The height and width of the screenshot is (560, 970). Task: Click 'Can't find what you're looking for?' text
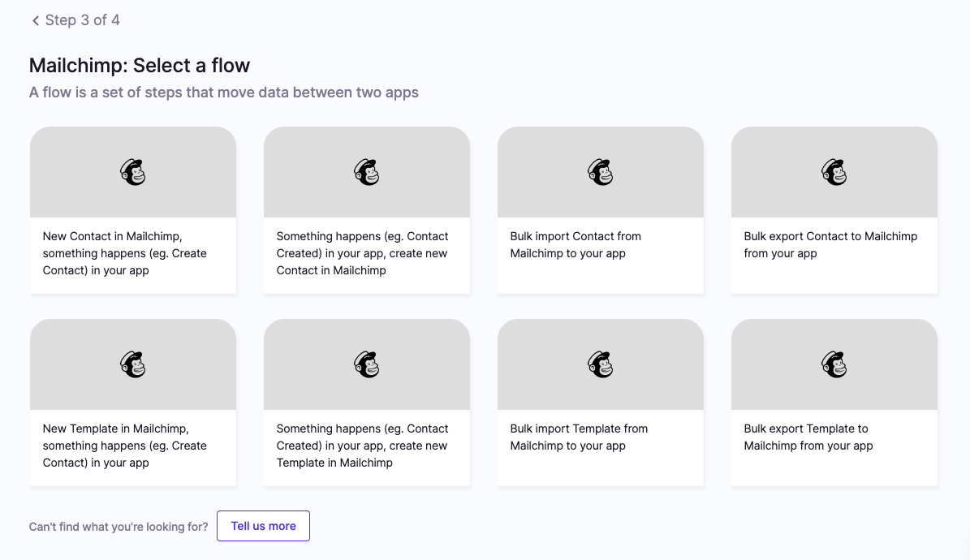[x=119, y=527]
